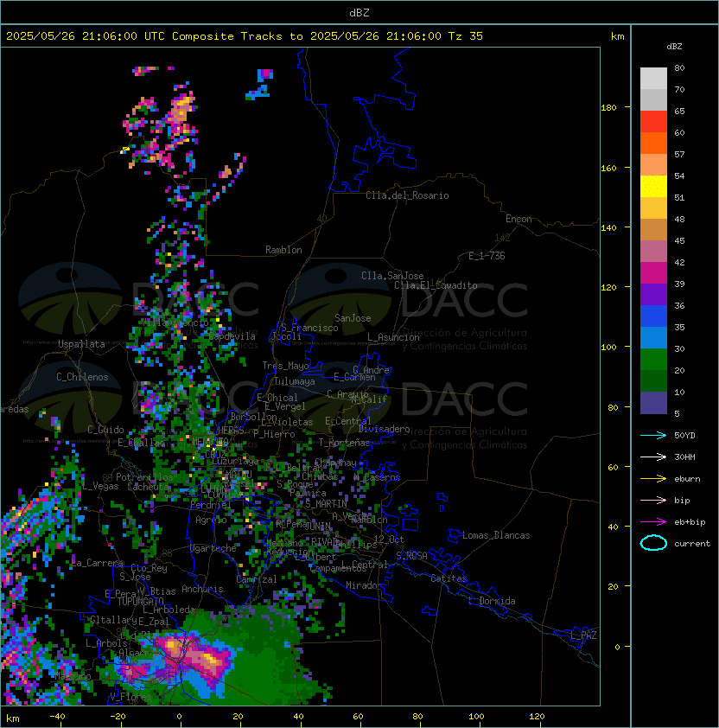Select the light gray swatch atop dBZ scale

click(653, 78)
